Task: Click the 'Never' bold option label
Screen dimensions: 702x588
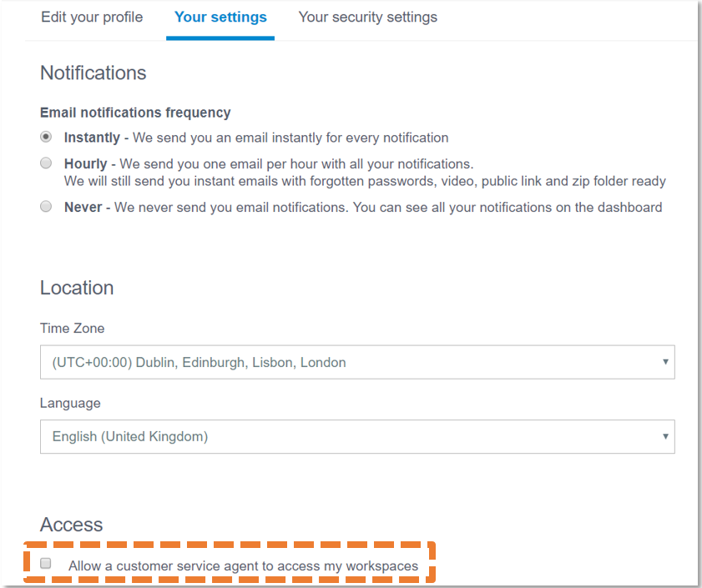Action: [x=83, y=208]
